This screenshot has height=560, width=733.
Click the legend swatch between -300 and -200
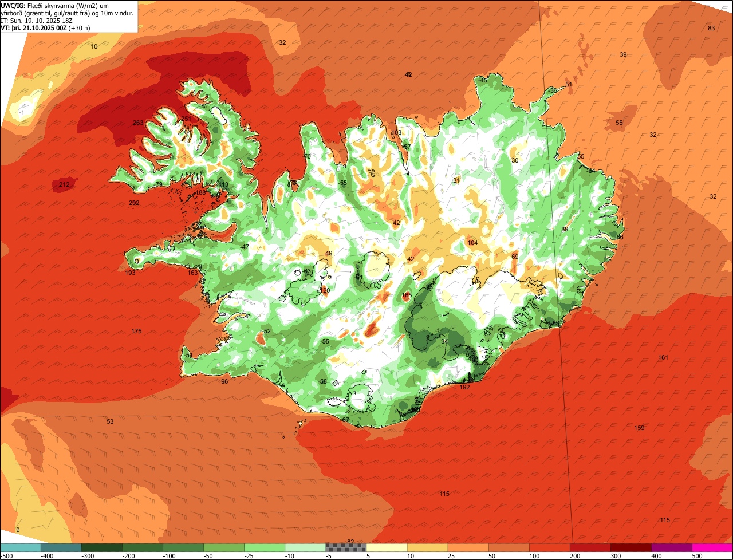(x=102, y=547)
